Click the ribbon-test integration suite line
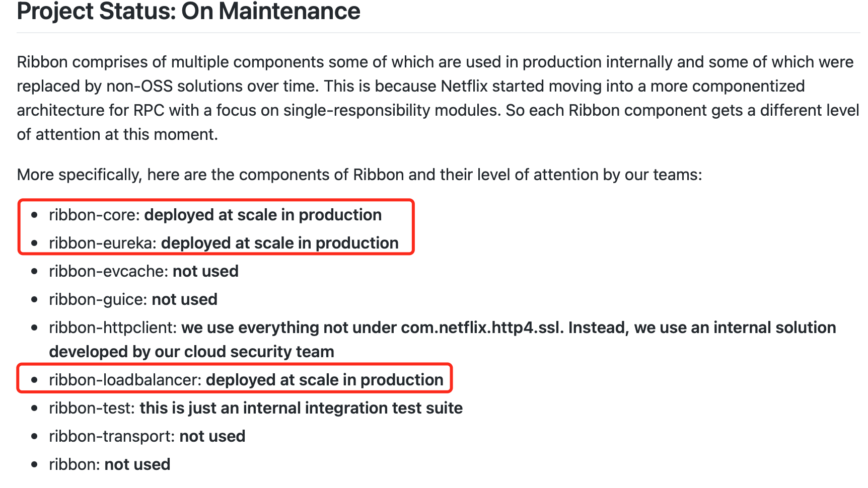The image size is (868, 488). click(x=256, y=408)
